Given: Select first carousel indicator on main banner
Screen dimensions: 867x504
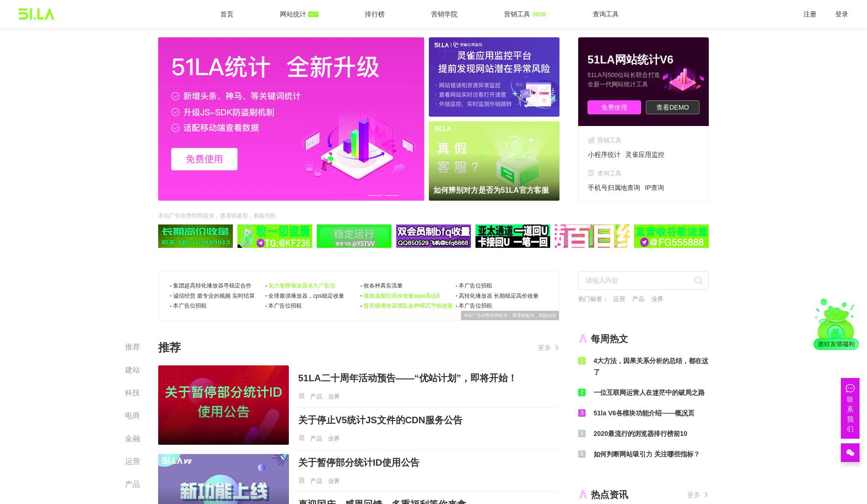Looking at the screenshot, I should pos(375,195).
